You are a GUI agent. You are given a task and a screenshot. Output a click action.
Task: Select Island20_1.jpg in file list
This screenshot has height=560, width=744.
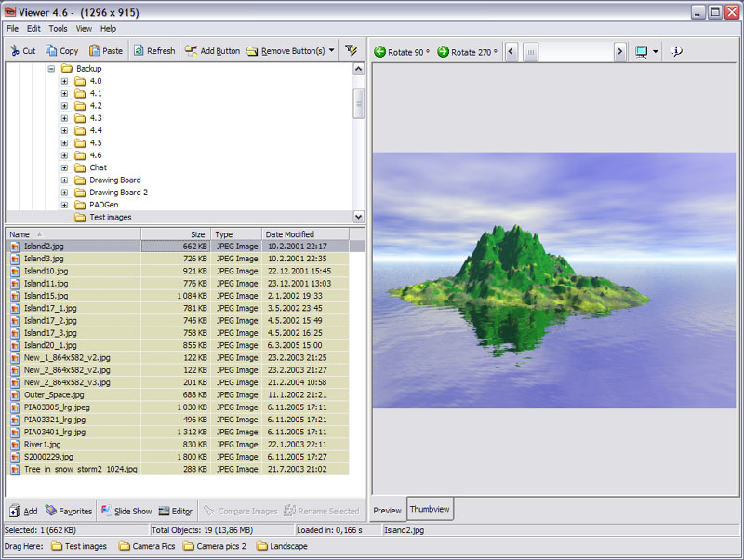tap(50, 345)
